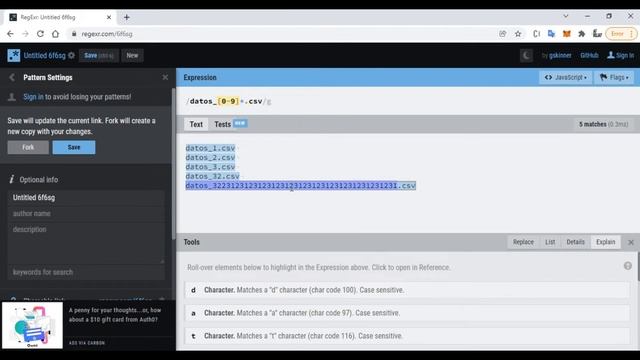Viewport: 640px width, 360px height.
Task: Go back in browser history
Action: 10,34
